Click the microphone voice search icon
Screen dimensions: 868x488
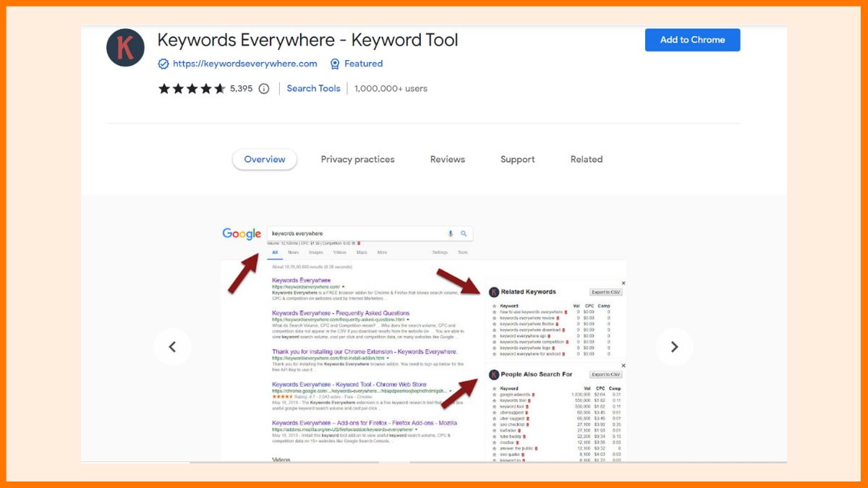[x=451, y=234]
